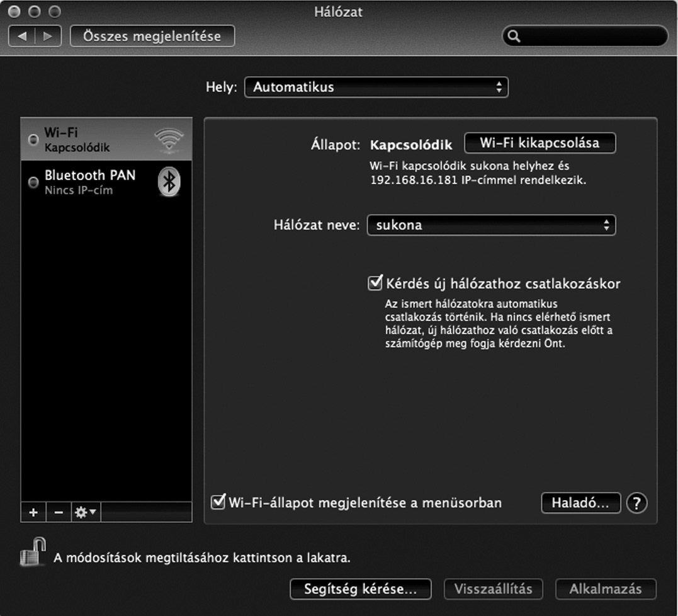Click the back navigation arrow
The image size is (678, 616).
21,36
